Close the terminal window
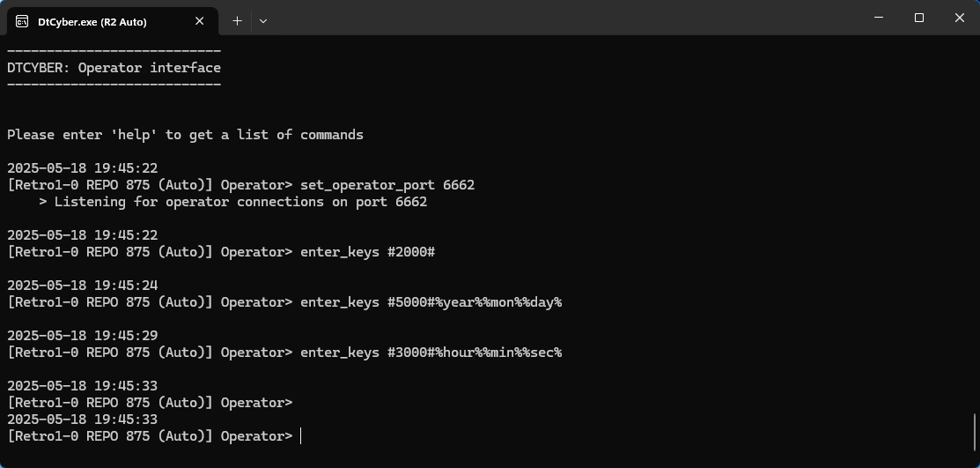This screenshot has height=468, width=980. point(959,18)
